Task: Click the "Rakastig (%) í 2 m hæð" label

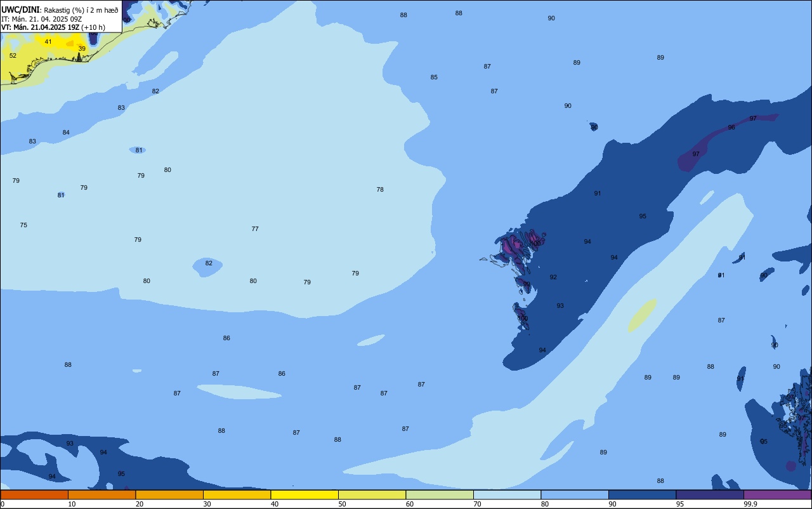Action: pos(81,10)
